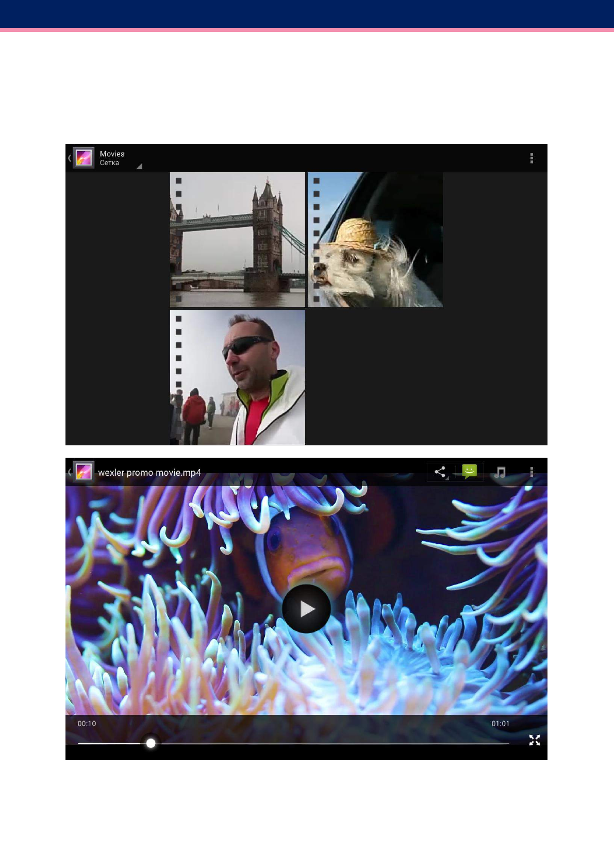Switch to fullscreen with the expand arrows icon
This screenshot has height=868, width=614.
pyautogui.click(x=535, y=740)
